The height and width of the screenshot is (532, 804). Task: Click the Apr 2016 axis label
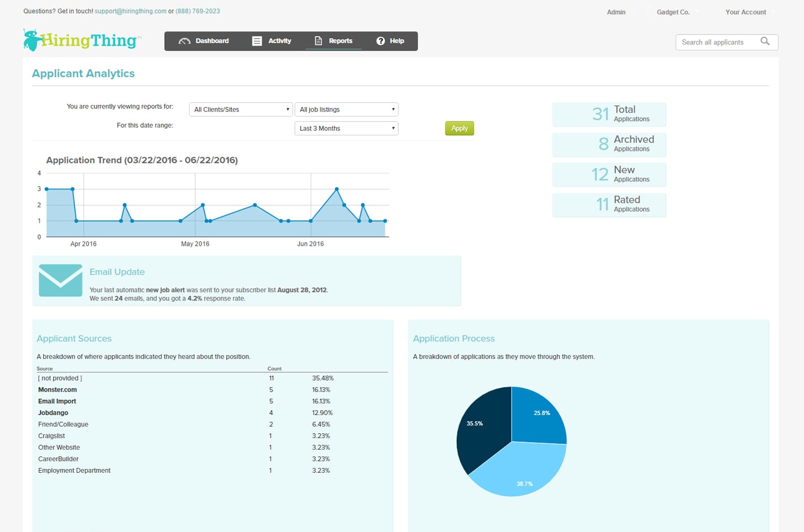coord(83,244)
